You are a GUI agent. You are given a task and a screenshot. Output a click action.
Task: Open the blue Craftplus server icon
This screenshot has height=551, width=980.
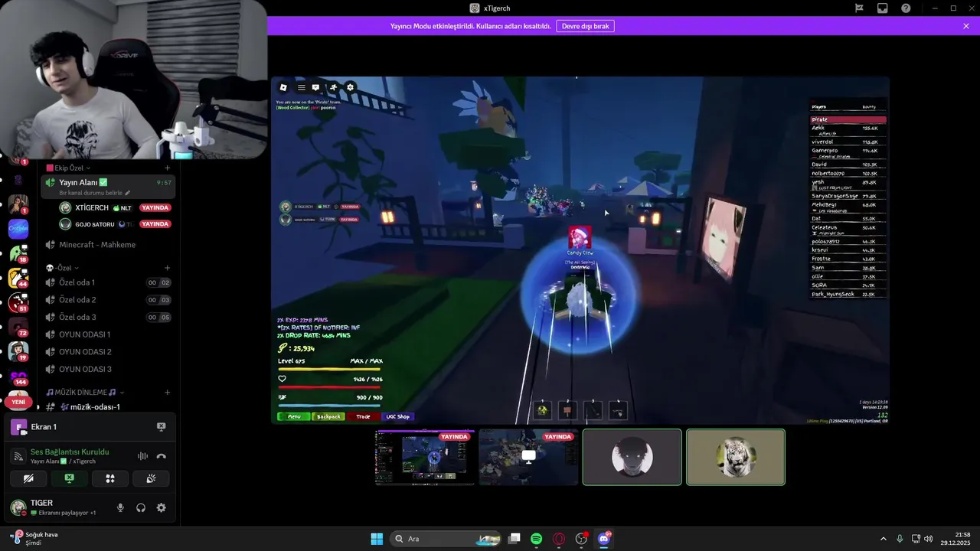pyautogui.click(x=18, y=229)
